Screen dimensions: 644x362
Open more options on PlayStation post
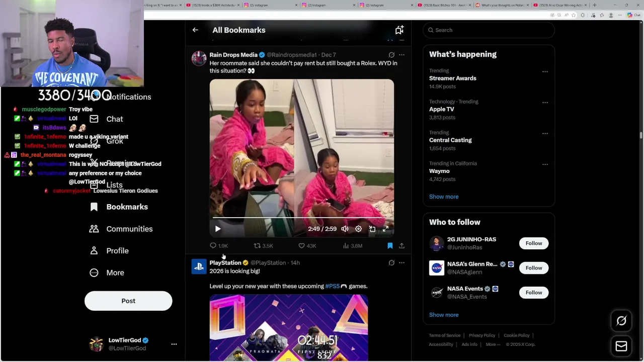401,263
